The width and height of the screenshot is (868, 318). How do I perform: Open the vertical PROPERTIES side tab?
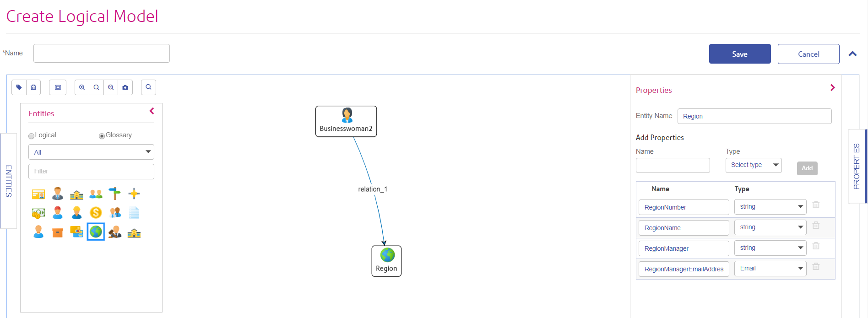point(857,166)
